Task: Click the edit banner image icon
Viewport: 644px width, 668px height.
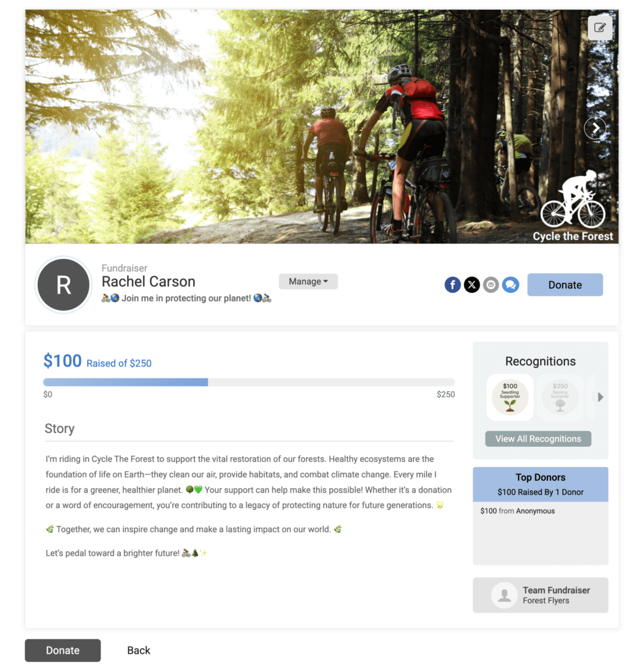Action: click(x=600, y=27)
